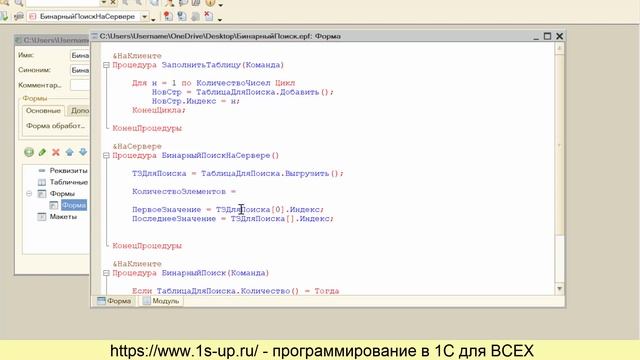The width and height of the screenshot is (640, 360).
Task: Click the Макеты node icon in the tree
Action: [42, 217]
